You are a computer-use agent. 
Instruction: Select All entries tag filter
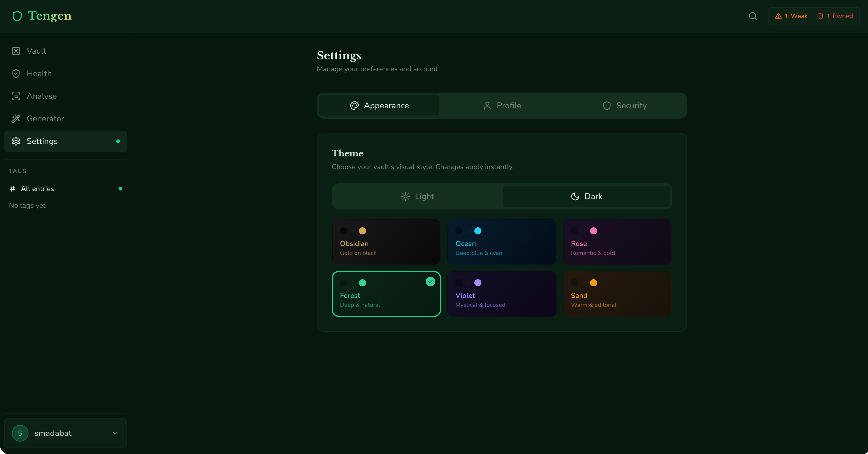click(x=37, y=189)
